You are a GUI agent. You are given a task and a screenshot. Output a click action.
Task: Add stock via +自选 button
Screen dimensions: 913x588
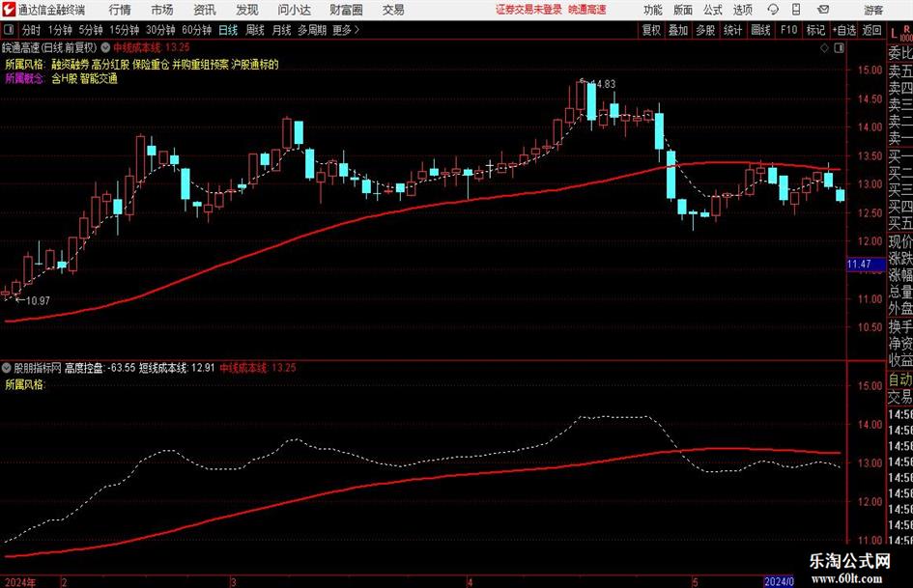(844, 30)
